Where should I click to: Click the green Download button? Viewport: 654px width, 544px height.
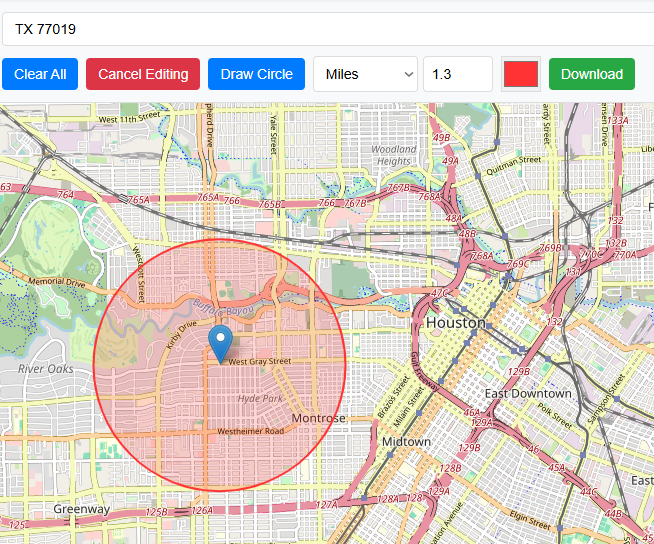pyautogui.click(x=591, y=74)
